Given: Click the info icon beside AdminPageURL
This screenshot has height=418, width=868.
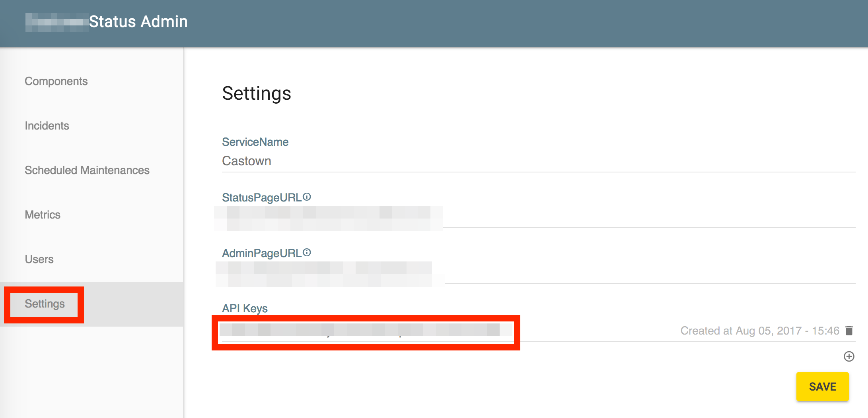Looking at the screenshot, I should tap(307, 252).
